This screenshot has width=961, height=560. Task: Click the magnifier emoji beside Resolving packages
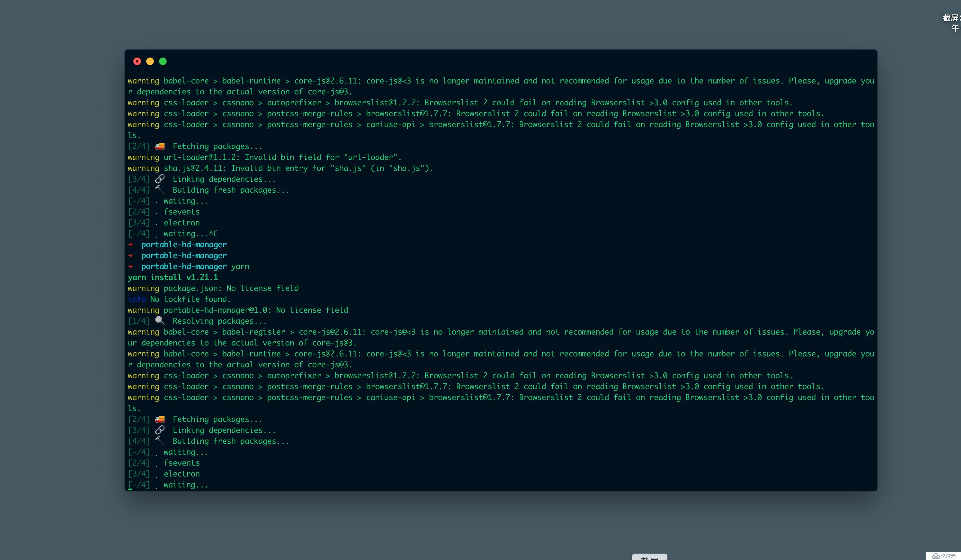click(x=160, y=320)
